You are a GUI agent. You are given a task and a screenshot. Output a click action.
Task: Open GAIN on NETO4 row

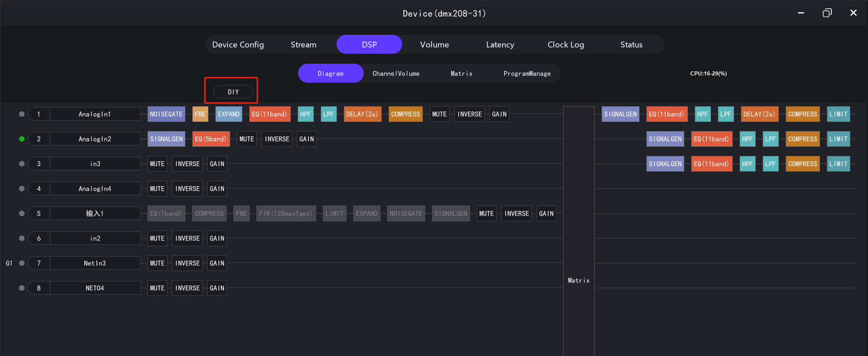(217, 288)
